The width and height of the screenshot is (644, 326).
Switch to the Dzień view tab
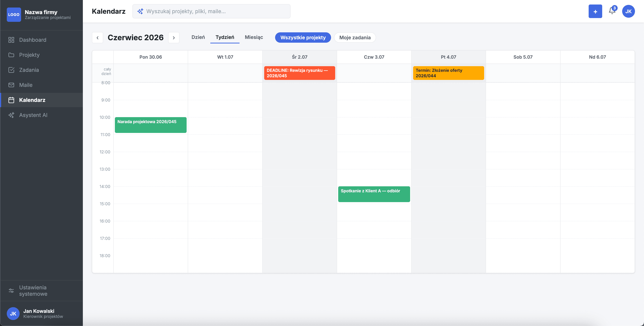pos(198,37)
